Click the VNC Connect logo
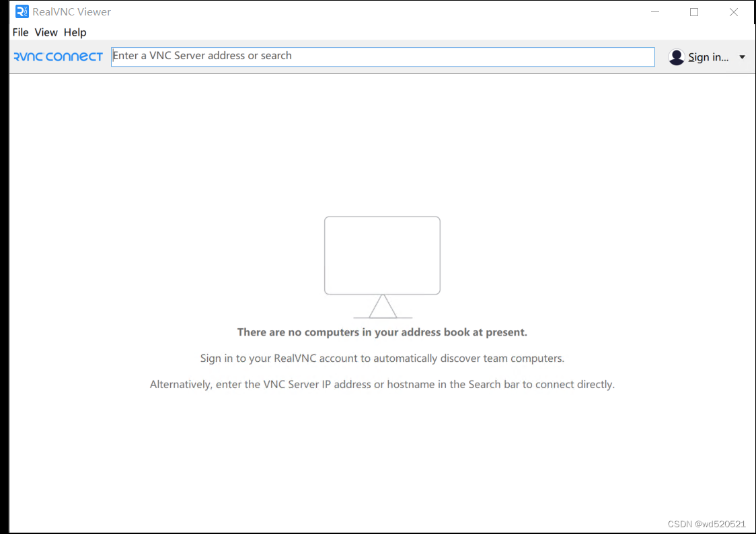Image resolution: width=756 pixels, height=534 pixels. tap(58, 56)
